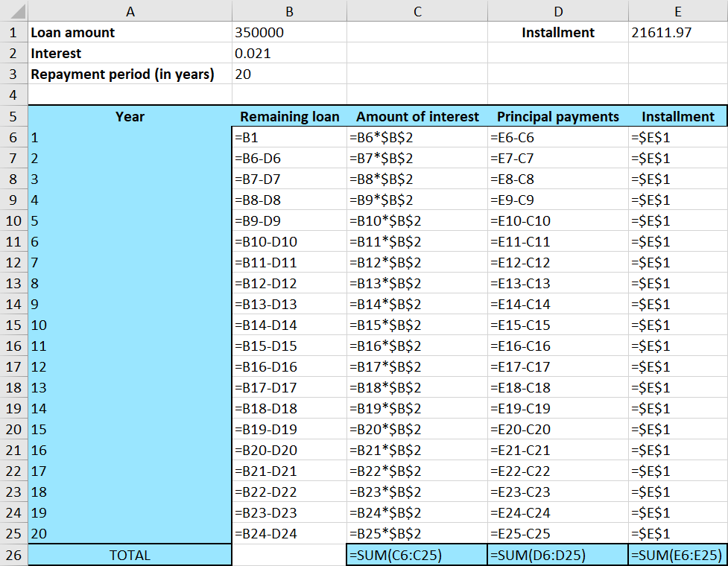Select the cell containing =B1

pos(289,137)
